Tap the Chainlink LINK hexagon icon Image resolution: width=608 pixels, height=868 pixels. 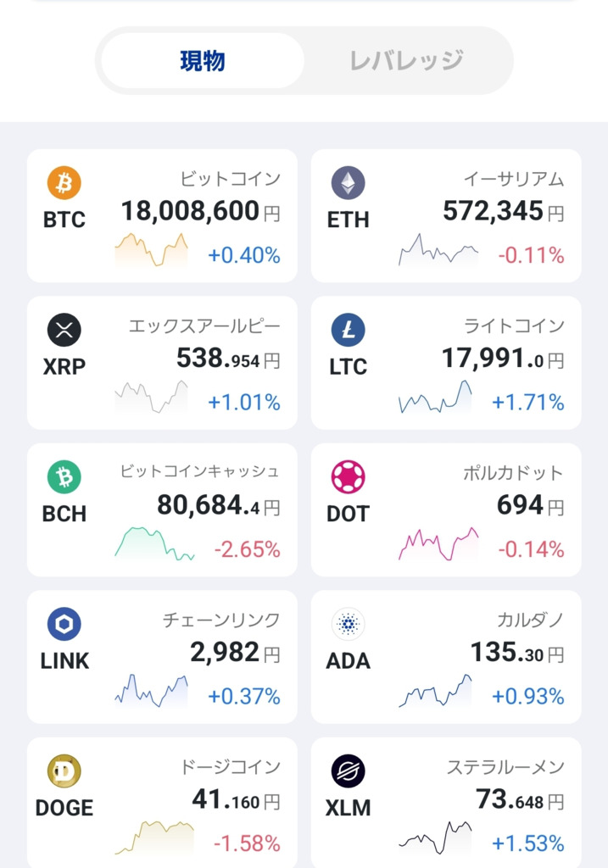click(64, 625)
